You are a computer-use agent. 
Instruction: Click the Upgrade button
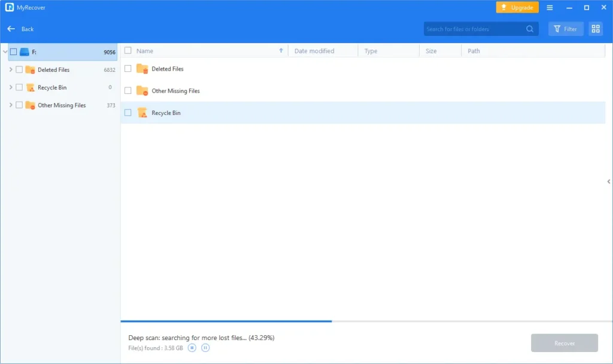coord(517,8)
